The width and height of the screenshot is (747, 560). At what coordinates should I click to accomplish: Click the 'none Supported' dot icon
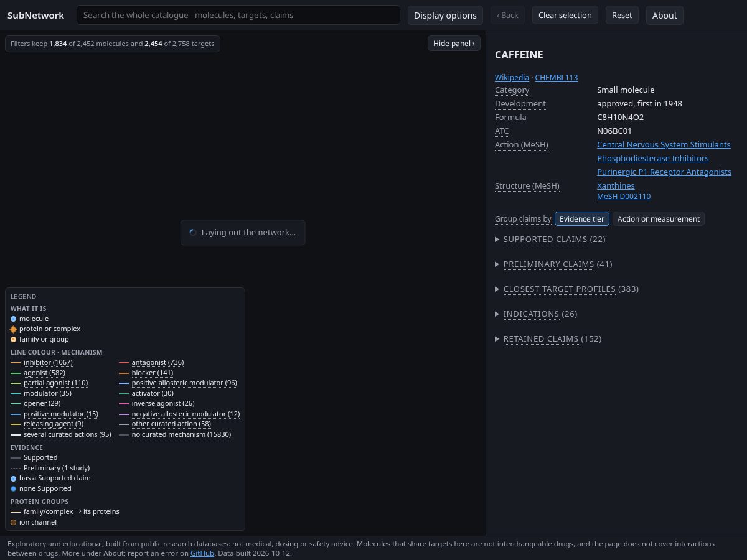click(x=14, y=489)
